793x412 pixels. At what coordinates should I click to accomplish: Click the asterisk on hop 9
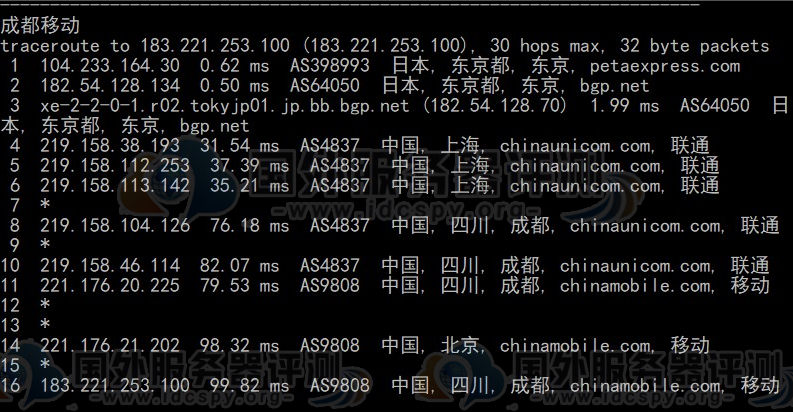click(x=45, y=245)
